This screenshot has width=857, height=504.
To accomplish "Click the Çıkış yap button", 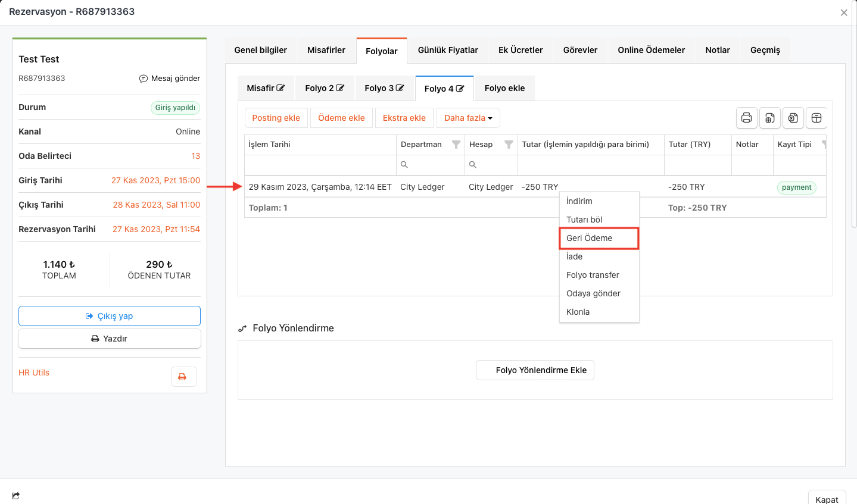I will click(110, 316).
